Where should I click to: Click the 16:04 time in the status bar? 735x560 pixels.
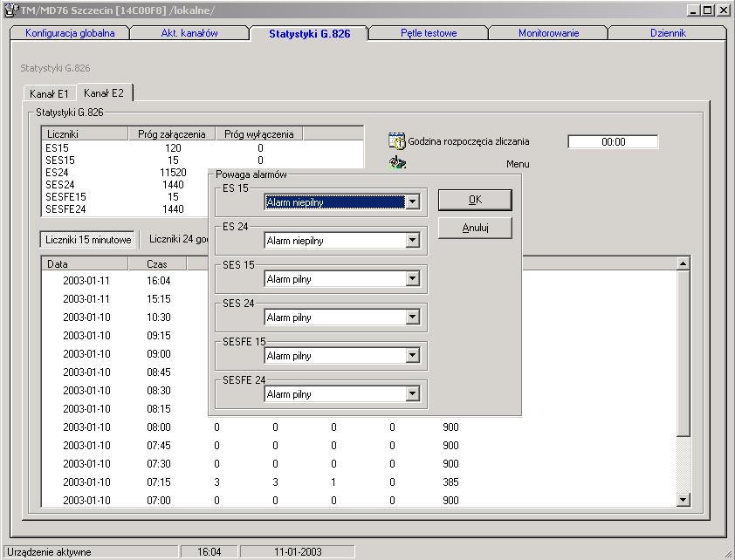tap(209, 551)
